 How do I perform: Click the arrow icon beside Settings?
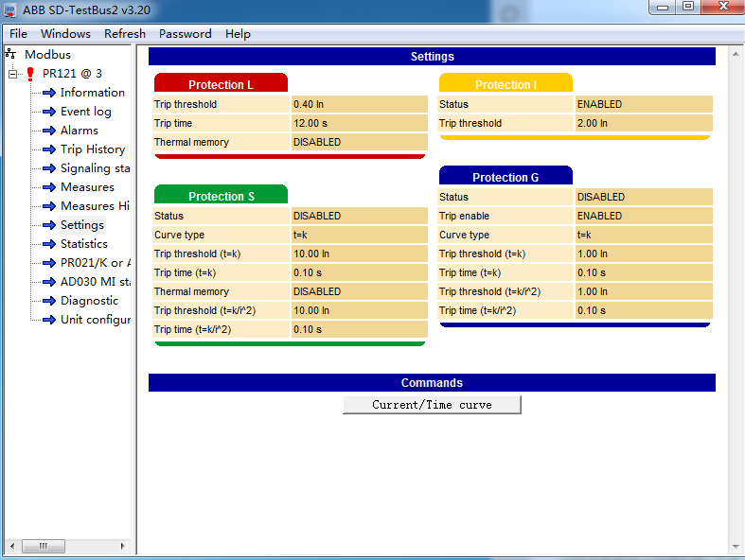(x=49, y=225)
